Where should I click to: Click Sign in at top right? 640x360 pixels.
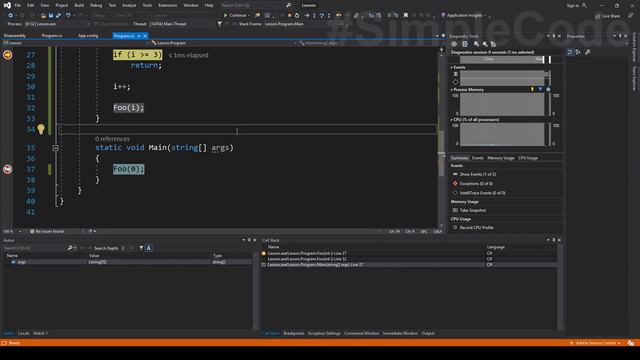click(573, 6)
